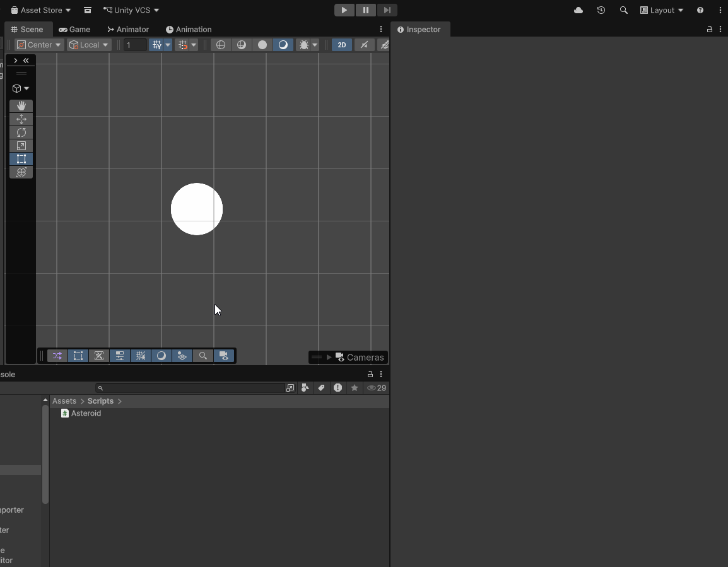
Task: Click Assets in the breadcrumb path
Action: pos(64,401)
